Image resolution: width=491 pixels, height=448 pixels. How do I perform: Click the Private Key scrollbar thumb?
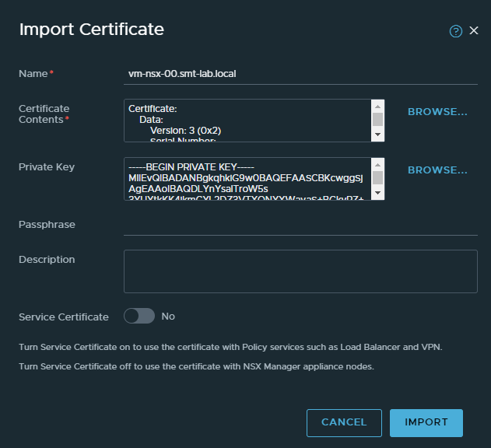tap(377, 177)
